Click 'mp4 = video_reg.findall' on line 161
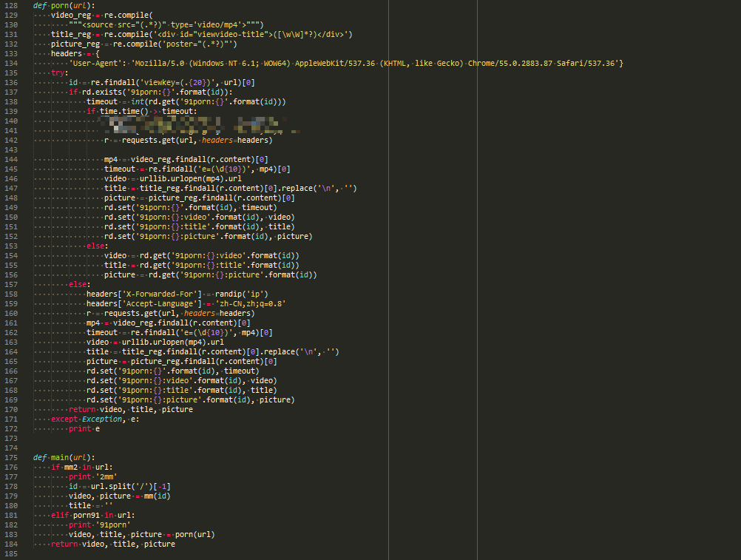The height and width of the screenshot is (560, 741). click(168, 323)
